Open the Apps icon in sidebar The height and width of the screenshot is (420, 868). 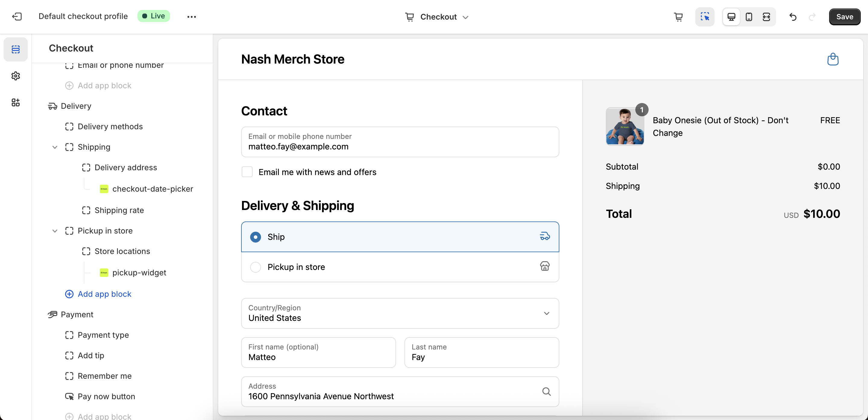(15, 102)
